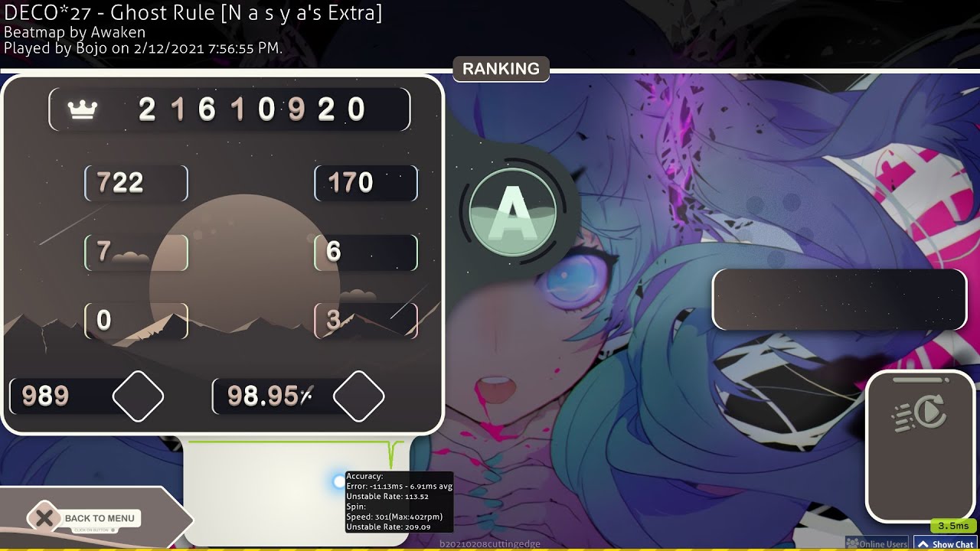The width and height of the screenshot is (980, 551).
Task: Click the 'Beatmap by Awaken' line
Action: (x=74, y=33)
